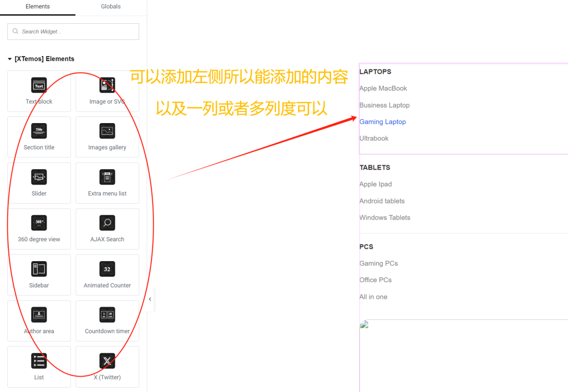Open the Gaming Laptop link

[383, 122]
